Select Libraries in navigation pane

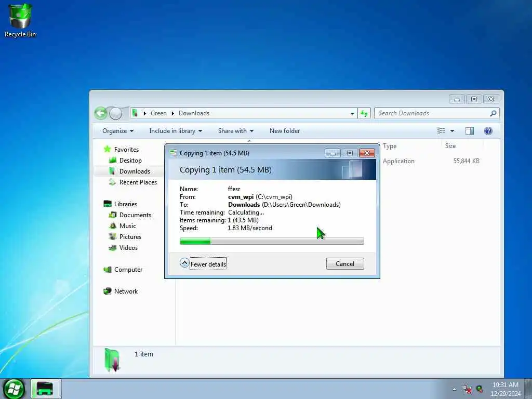click(126, 204)
